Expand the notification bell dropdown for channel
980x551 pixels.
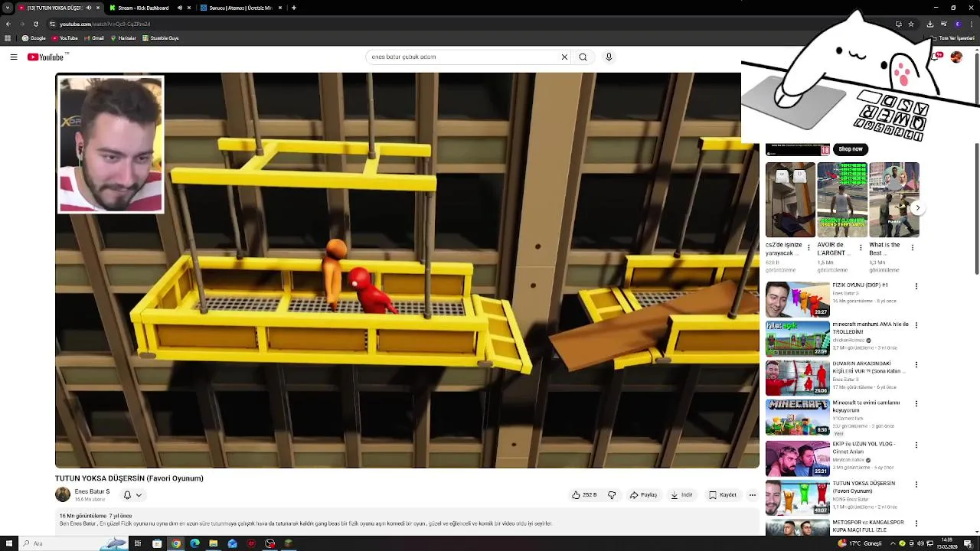pyautogui.click(x=132, y=495)
